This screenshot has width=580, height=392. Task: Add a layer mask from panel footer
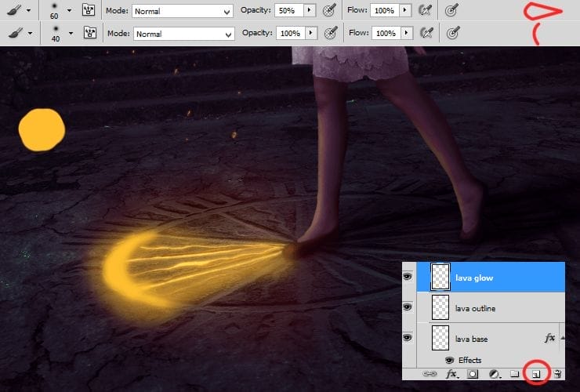click(x=472, y=373)
